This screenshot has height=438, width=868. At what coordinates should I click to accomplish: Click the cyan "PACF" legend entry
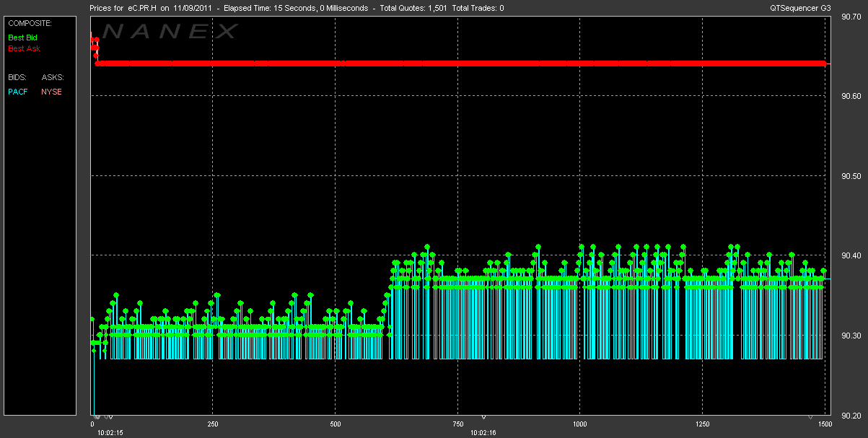pos(18,92)
